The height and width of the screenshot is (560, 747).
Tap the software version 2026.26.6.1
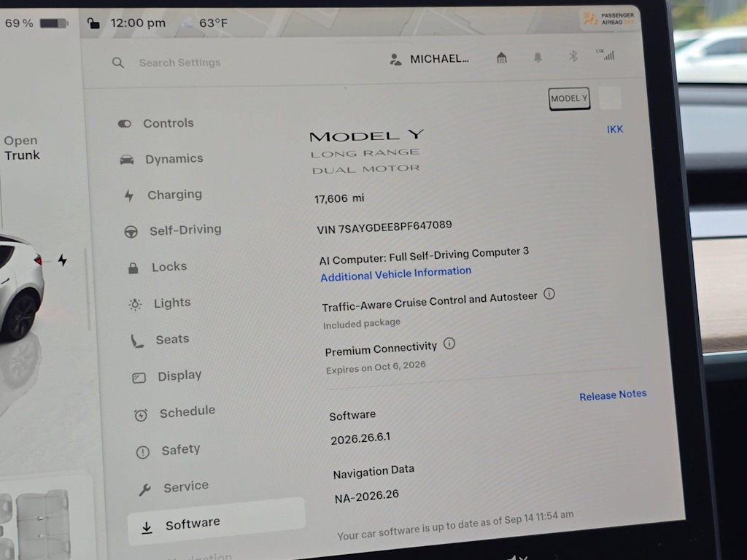360,438
